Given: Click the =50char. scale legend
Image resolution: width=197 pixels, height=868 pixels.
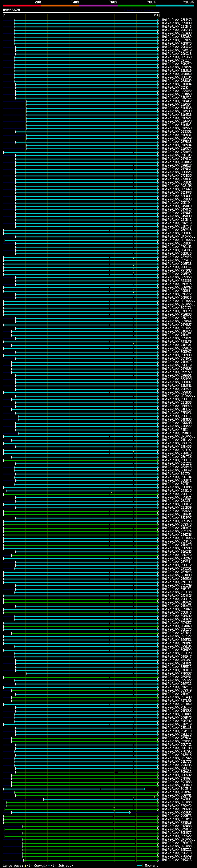Looking at the screenshot, I should [147, 865].
